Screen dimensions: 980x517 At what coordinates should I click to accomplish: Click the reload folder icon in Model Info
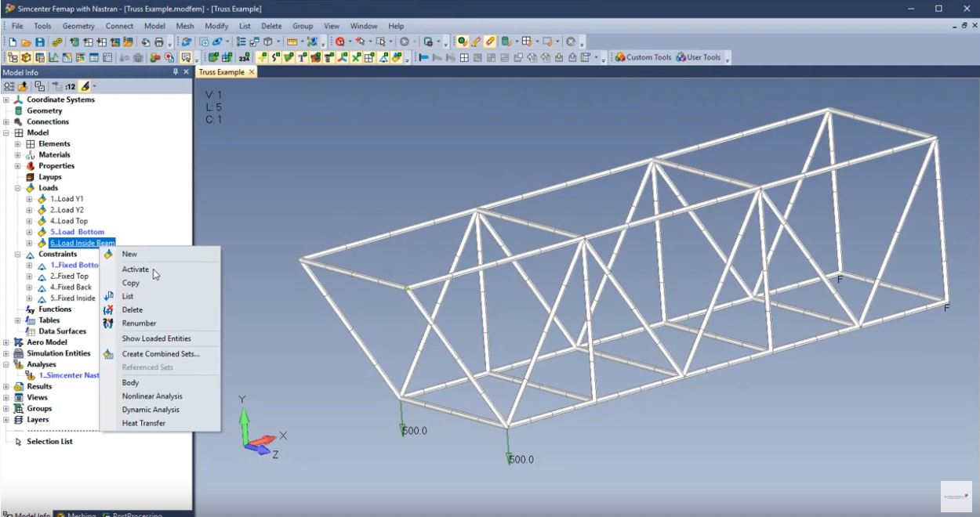23,87
